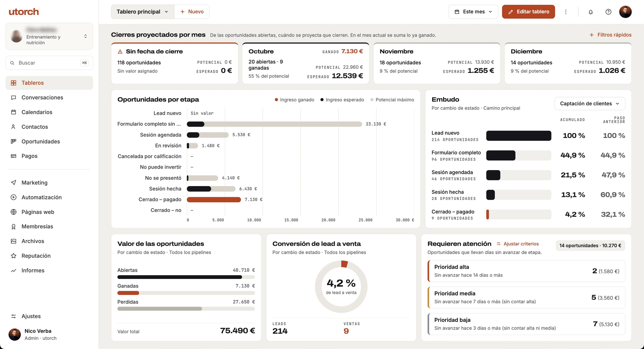Click the Nuevo button
This screenshot has width=644, height=349.
(192, 12)
